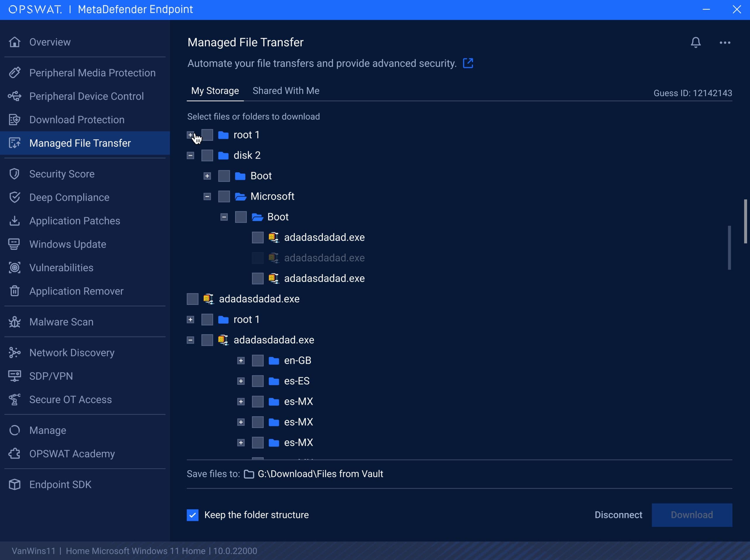The image size is (750, 560).
Task: Expand the es-ES folder
Action: pyautogui.click(x=241, y=381)
